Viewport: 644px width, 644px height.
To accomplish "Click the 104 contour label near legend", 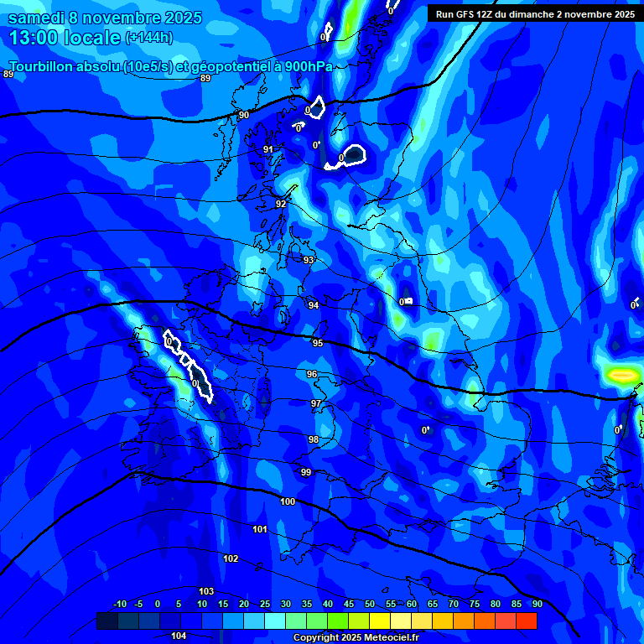I will point(179,636).
